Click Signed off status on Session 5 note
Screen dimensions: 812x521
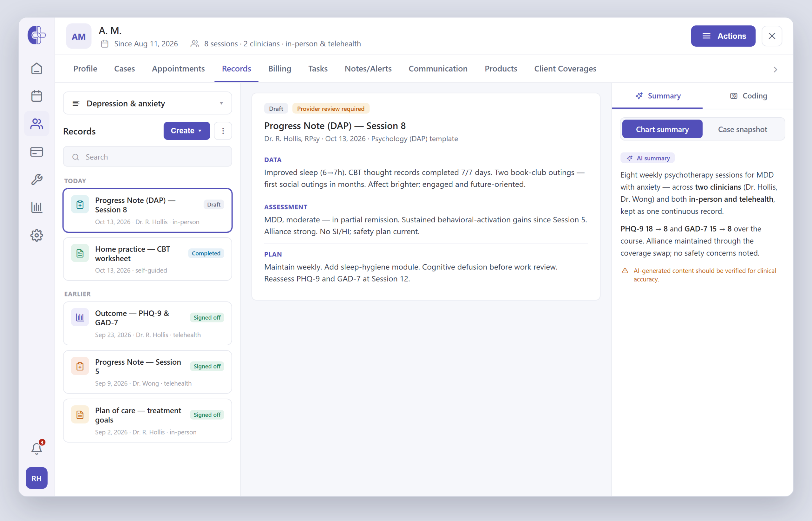(207, 366)
